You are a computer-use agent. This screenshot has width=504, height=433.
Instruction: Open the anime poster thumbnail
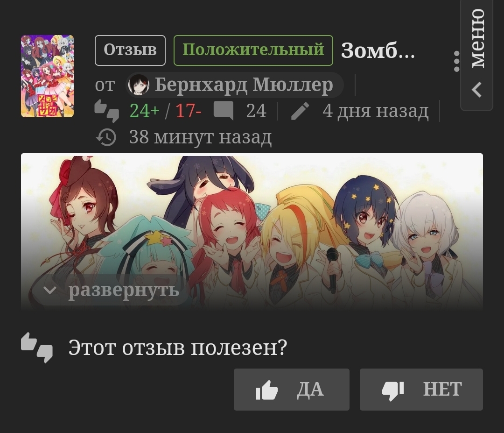47,76
